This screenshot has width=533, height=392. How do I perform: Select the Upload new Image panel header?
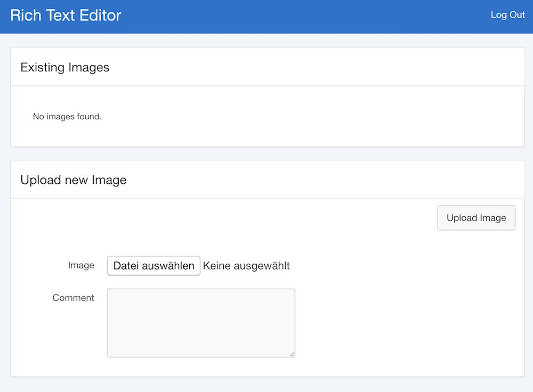click(x=73, y=179)
